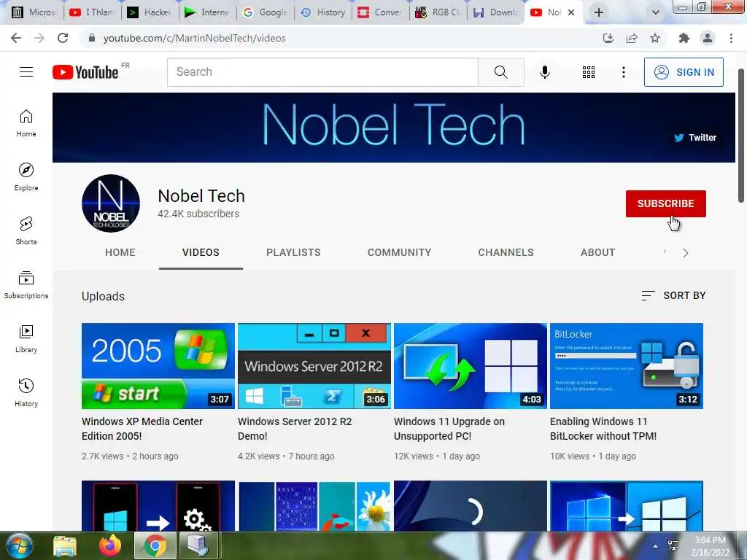Open Windows Server 2012 R2 Demo title
Image resolution: width=747 pixels, height=560 pixels.
(295, 429)
